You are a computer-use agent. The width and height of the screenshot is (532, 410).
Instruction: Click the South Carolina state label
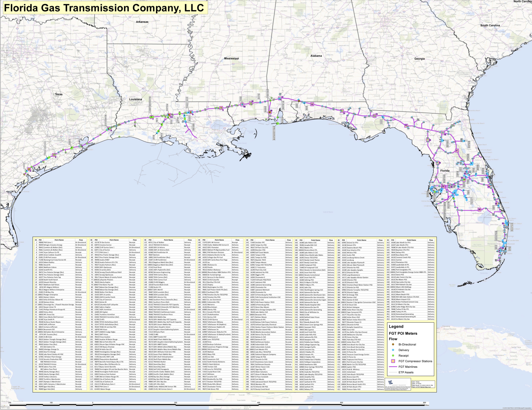tap(490, 25)
